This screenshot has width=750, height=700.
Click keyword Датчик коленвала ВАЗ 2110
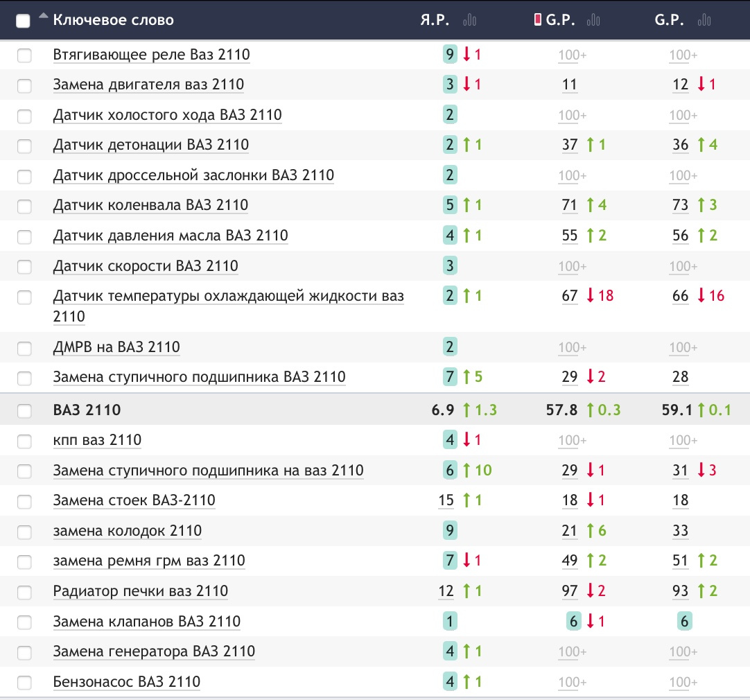(150, 205)
